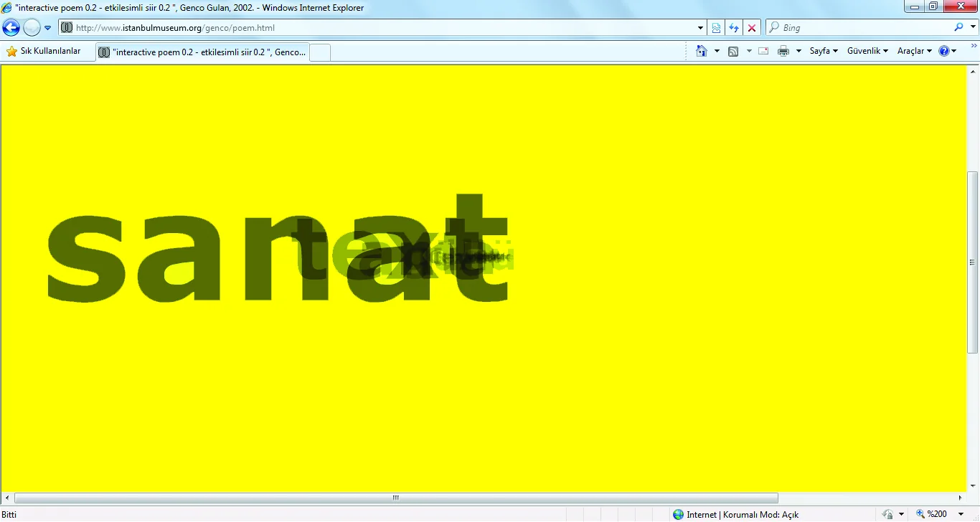Open Sık Kullanılanlar favorites button

coord(44,52)
